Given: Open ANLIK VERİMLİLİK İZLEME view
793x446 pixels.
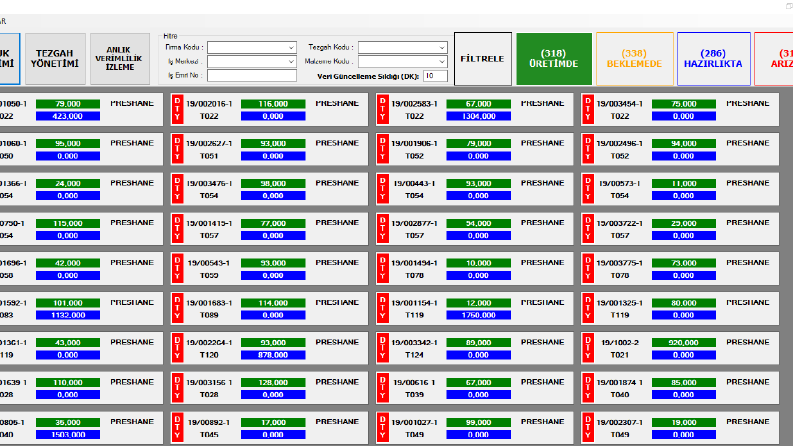Looking at the screenshot, I should [120, 59].
